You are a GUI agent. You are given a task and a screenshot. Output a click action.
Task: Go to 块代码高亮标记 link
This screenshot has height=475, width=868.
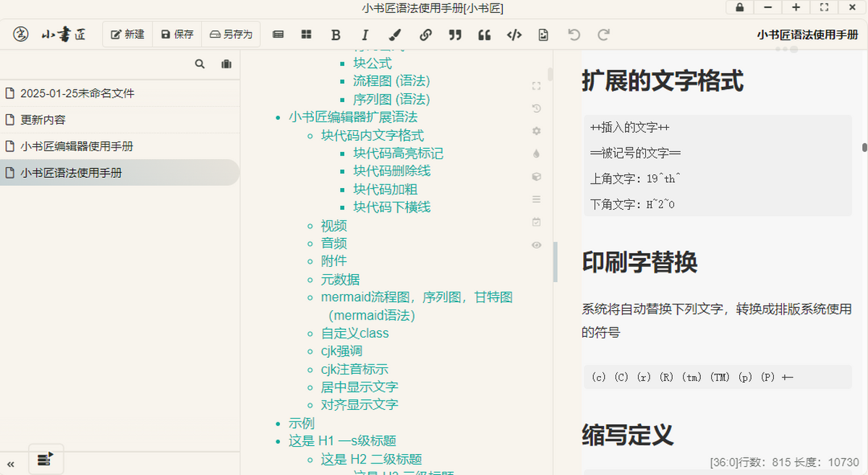pos(398,153)
